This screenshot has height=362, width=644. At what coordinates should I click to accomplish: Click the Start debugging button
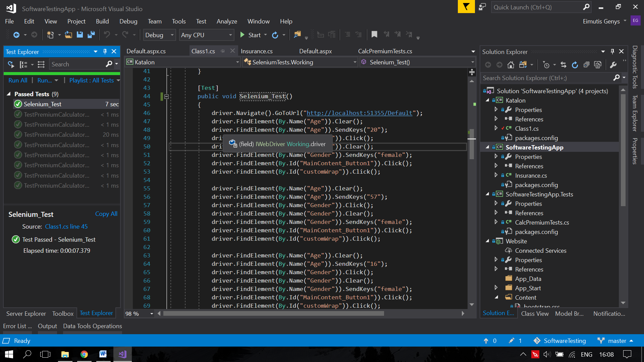(x=251, y=35)
